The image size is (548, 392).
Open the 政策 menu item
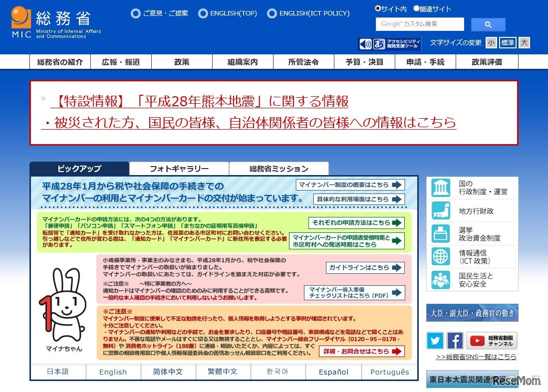point(182,61)
